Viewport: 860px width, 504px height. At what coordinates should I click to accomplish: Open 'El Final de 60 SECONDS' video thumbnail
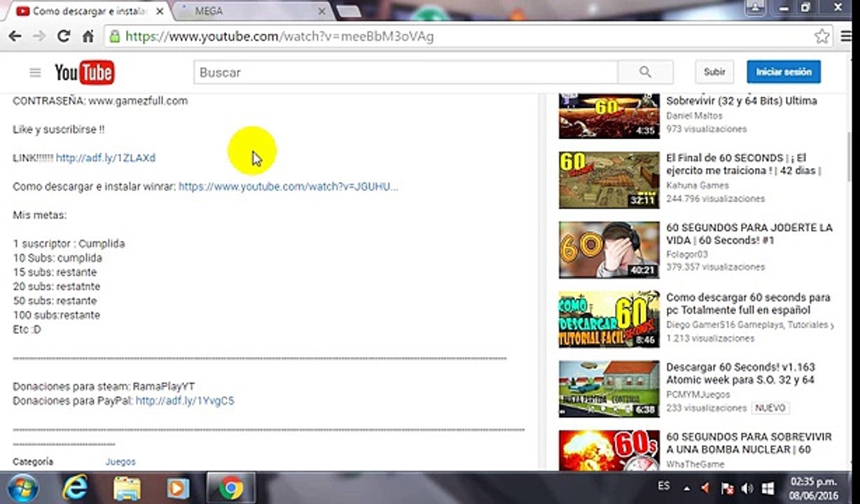[x=609, y=180]
